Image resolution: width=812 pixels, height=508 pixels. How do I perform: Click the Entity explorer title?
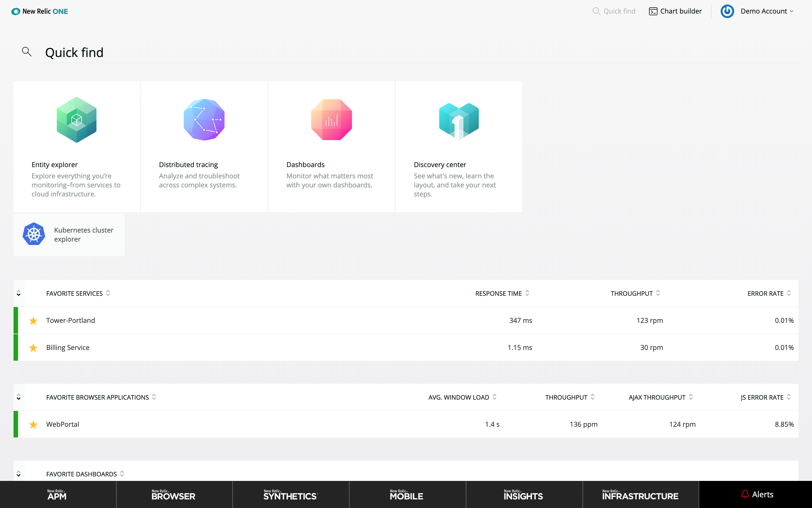tap(54, 165)
